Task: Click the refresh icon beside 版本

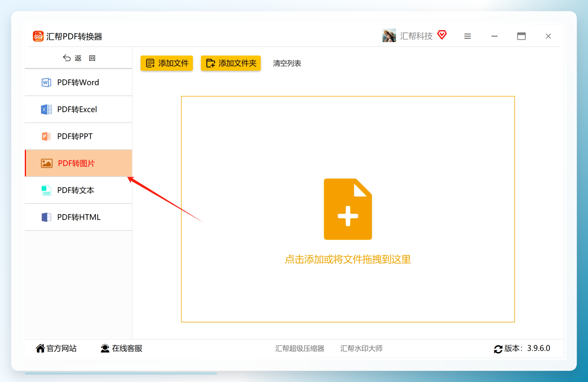Action: click(498, 349)
